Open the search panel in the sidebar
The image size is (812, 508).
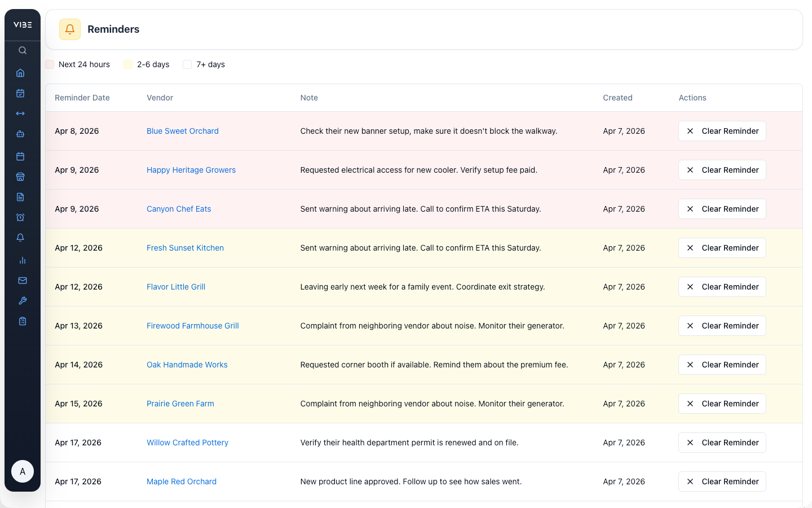22,50
